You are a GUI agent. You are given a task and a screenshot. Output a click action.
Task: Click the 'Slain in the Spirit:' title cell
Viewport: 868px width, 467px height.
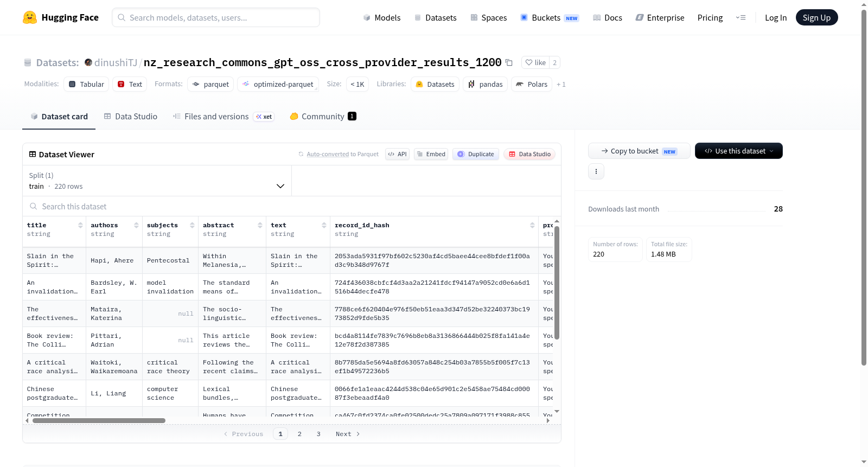(x=54, y=260)
